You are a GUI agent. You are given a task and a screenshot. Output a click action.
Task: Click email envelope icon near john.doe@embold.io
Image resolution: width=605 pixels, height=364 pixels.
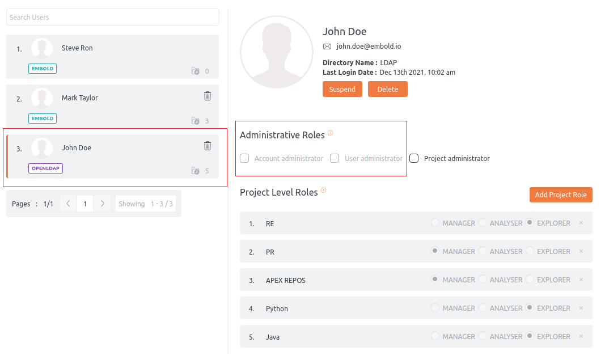(x=327, y=46)
